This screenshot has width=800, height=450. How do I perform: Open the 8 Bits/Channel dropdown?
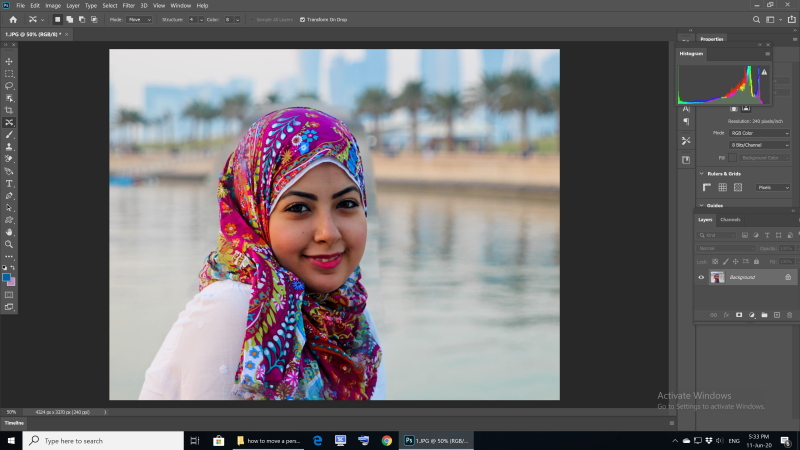click(759, 145)
